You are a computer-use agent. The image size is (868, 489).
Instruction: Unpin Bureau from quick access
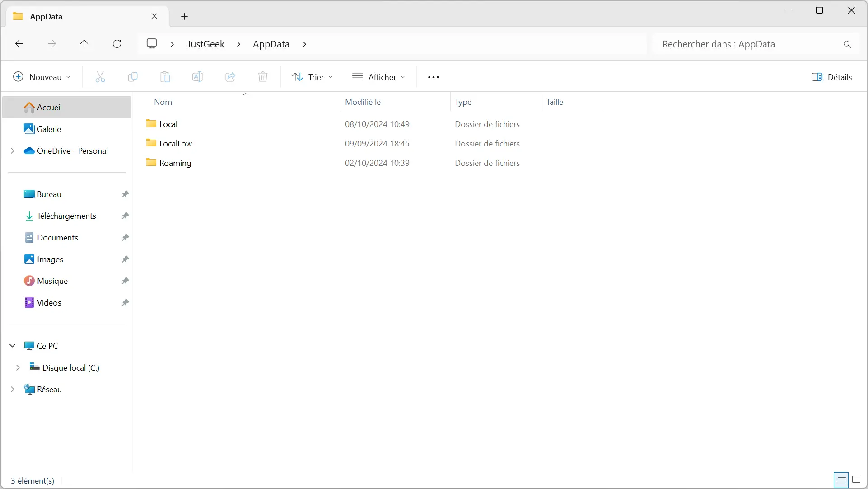(x=125, y=194)
